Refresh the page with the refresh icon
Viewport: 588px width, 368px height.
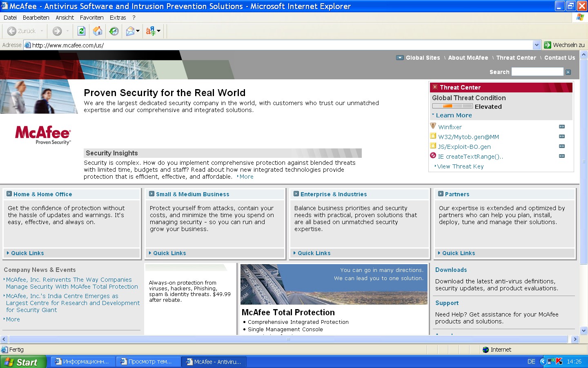coord(81,31)
